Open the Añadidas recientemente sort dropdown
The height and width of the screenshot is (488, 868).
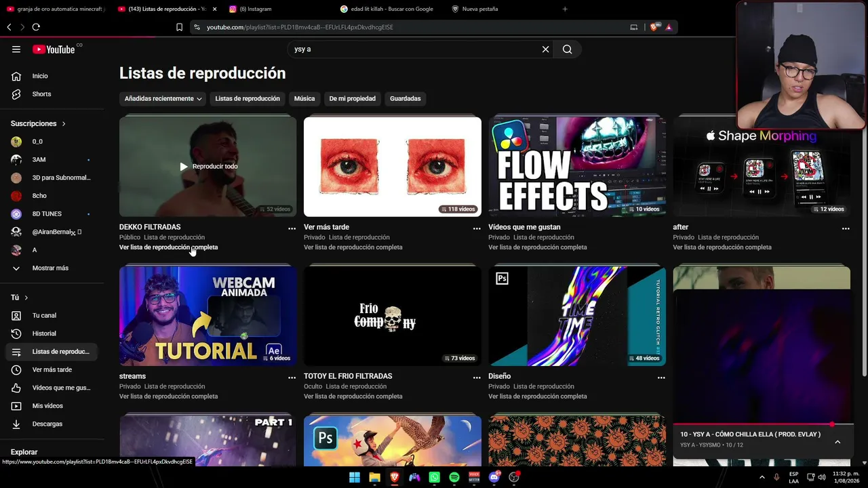coord(163,99)
